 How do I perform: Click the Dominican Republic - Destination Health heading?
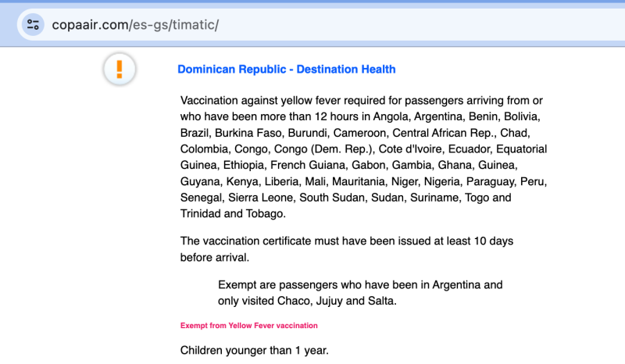click(x=287, y=70)
